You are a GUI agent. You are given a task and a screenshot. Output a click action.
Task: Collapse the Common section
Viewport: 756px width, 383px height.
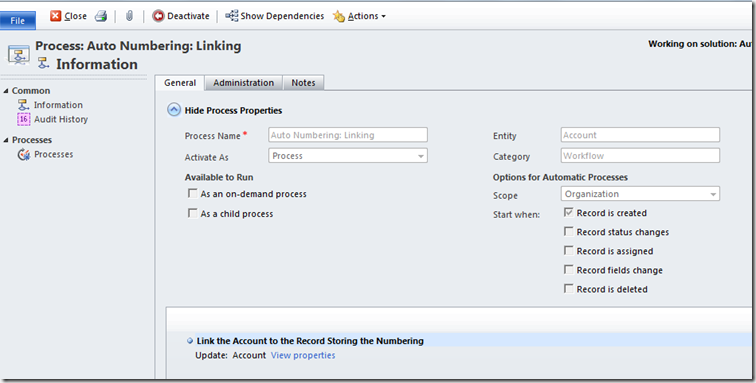pyautogui.click(x=6, y=91)
